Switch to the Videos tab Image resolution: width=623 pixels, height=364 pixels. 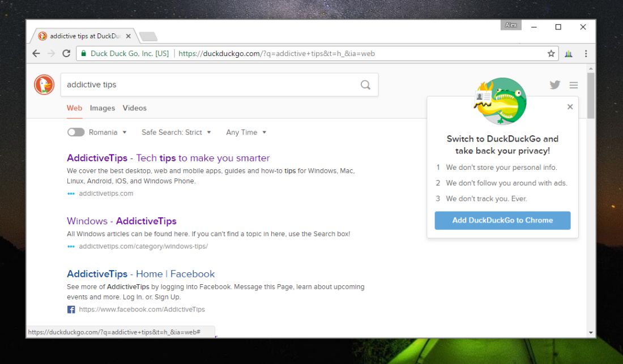point(135,108)
